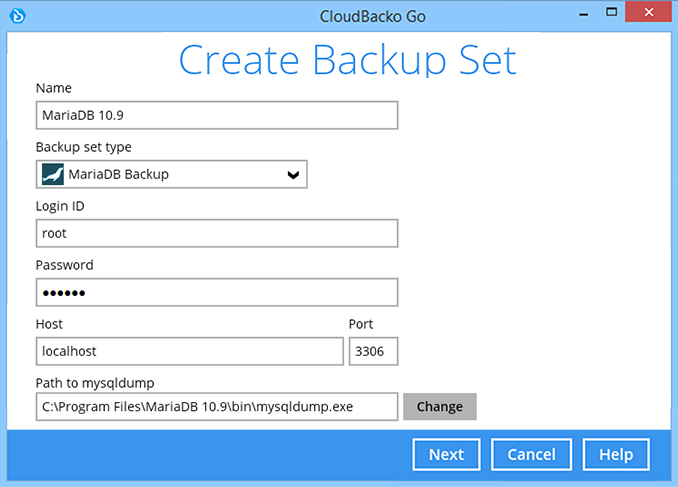Click the Path to mysqldump text field
This screenshot has height=487, width=678.
coord(217,407)
